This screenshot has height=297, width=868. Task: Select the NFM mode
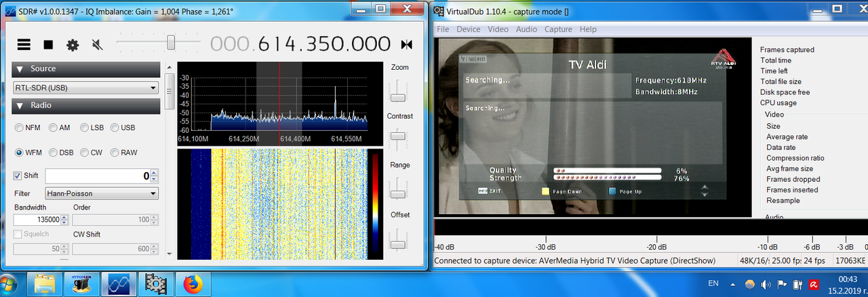pos(28,127)
